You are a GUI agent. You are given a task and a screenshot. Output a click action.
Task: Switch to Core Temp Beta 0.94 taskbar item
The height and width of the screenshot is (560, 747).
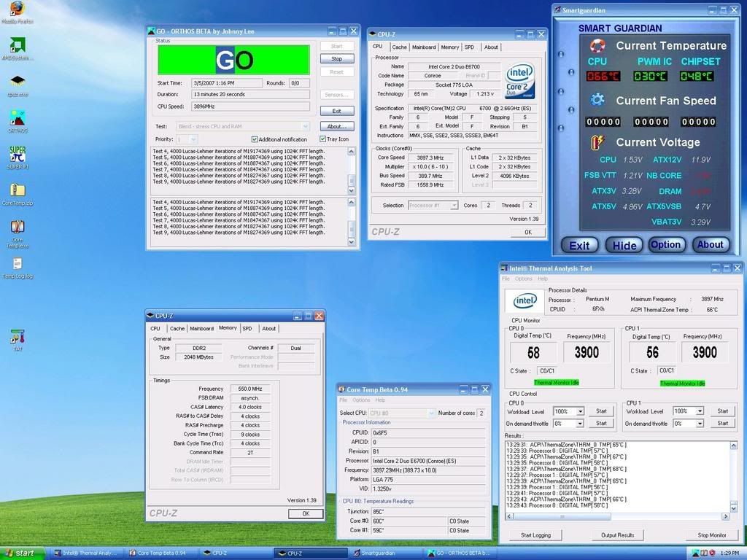[x=160, y=553]
